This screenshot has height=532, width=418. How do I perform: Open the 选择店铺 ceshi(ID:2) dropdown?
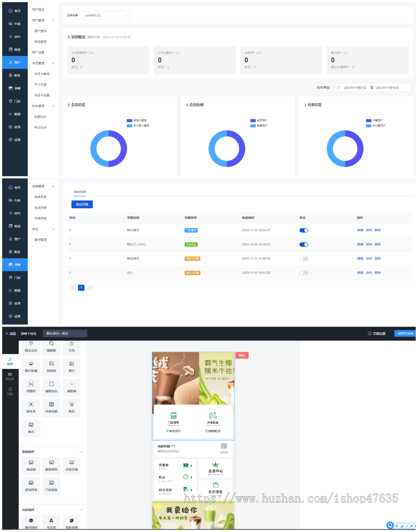coord(105,15)
